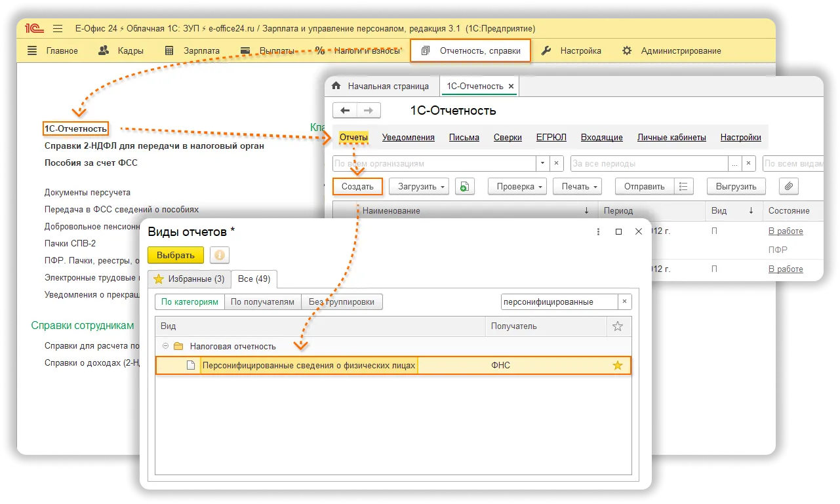Open Передача в ФСС сведений о пособиях

click(x=121, y=210)
